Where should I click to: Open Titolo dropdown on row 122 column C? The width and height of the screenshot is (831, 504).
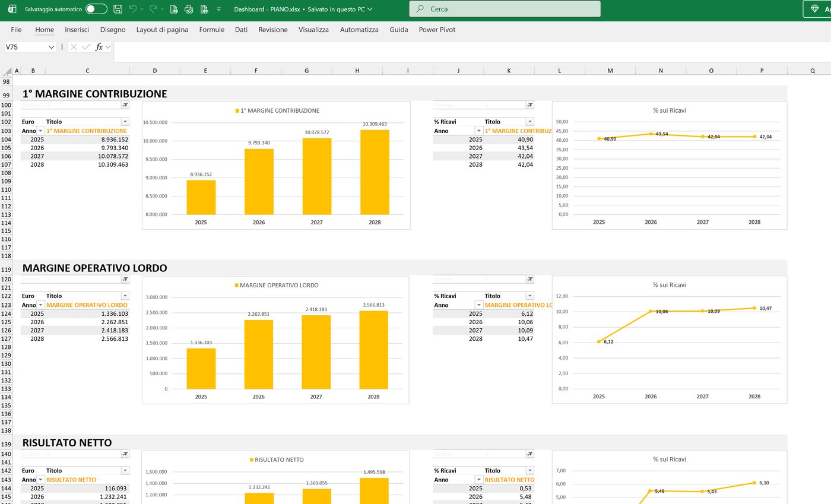[x=125, y=296]
